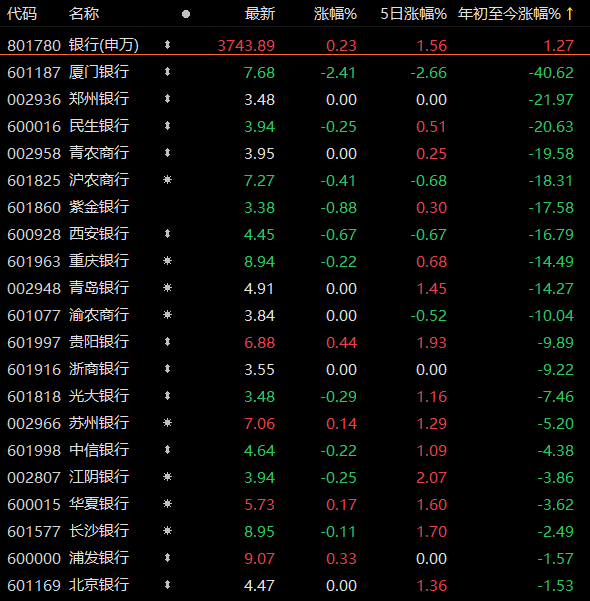Click the index value 3743.89
590x601 pixels.
point(246,46)
